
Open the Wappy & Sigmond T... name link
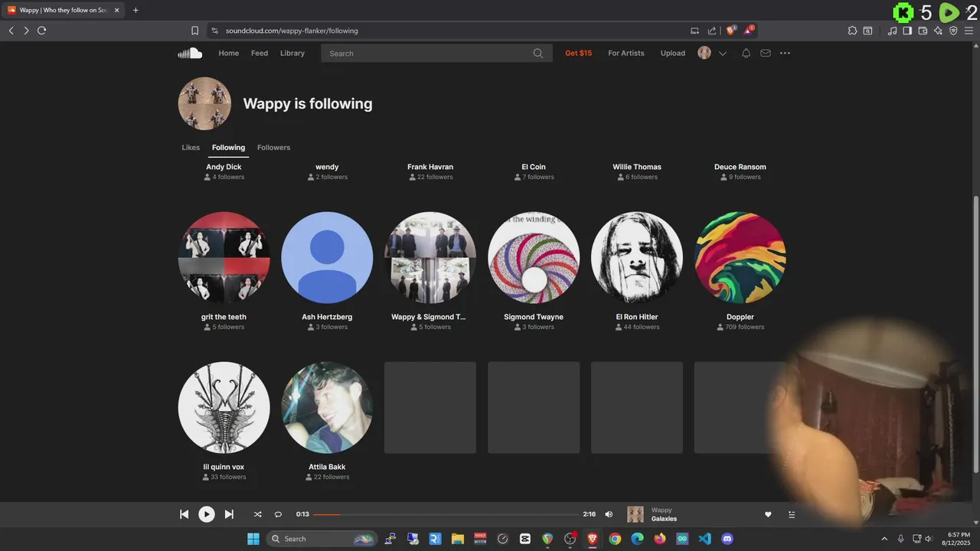point(429,317)
